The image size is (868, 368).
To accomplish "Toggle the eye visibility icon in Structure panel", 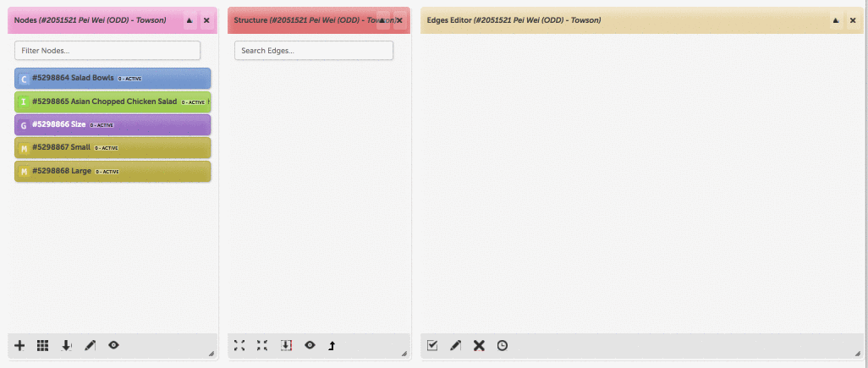I will click(310, 345).
